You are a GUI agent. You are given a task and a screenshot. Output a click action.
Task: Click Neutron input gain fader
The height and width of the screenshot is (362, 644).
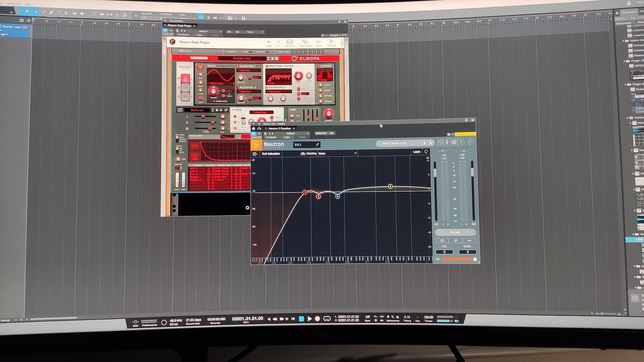[x=435, y=172]
